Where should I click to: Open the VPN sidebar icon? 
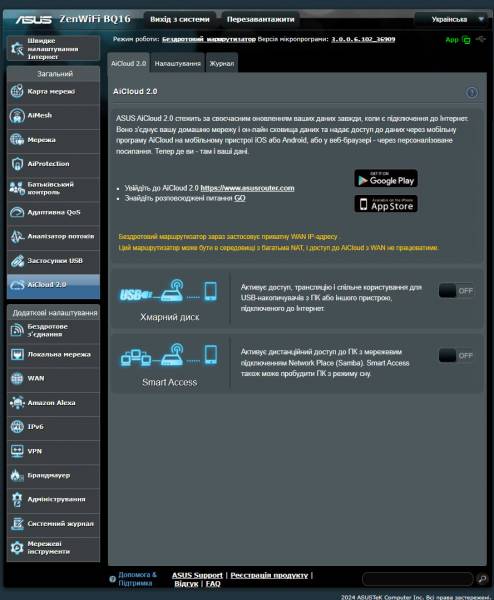point(17,451)
